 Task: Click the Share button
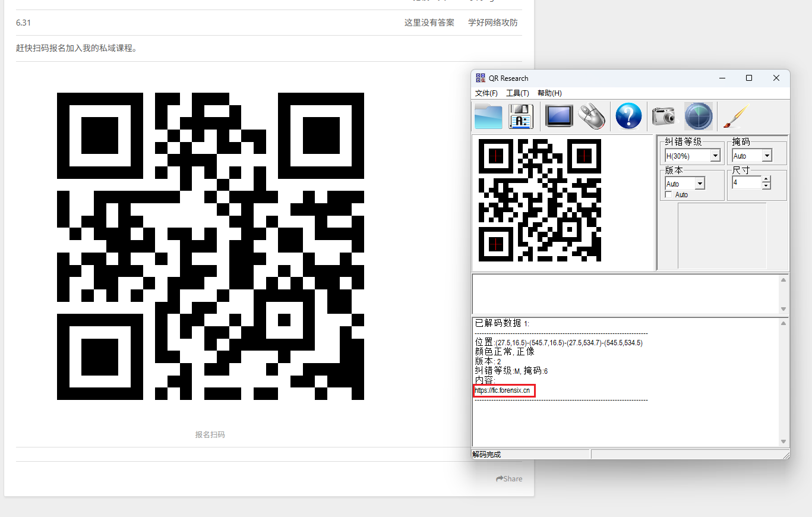tap(508, 478)
